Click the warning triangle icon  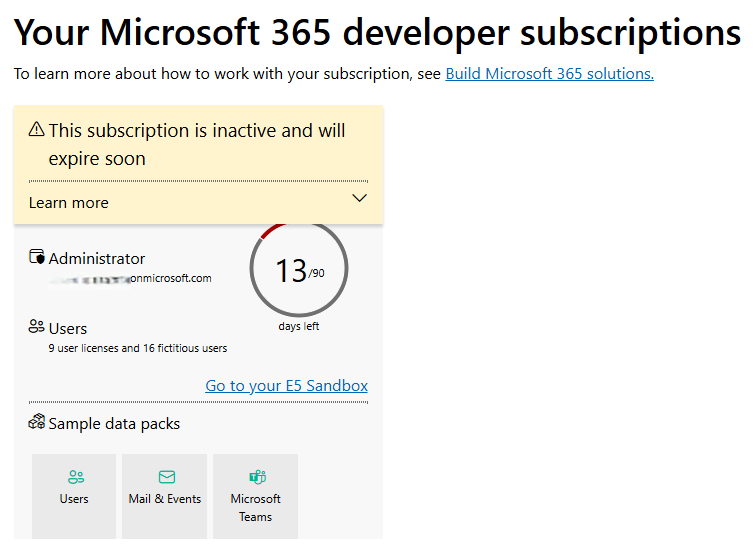(x=37, y=129)
